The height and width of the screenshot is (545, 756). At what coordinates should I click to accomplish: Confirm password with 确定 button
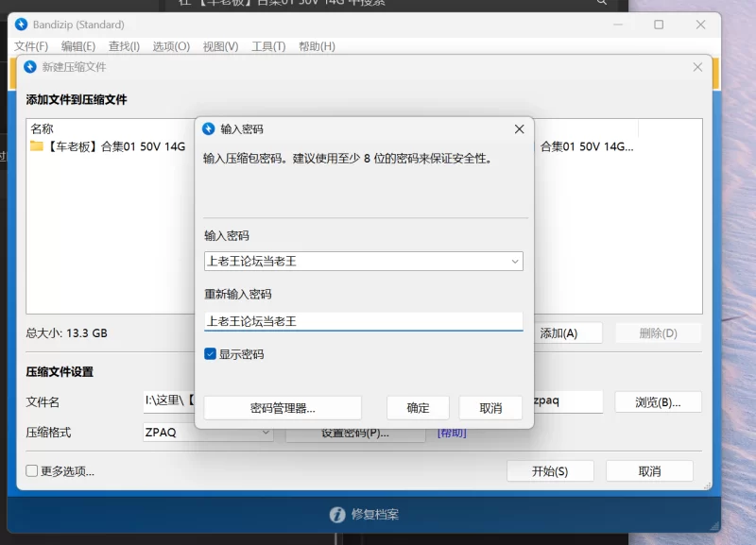[x=418, y=408]
